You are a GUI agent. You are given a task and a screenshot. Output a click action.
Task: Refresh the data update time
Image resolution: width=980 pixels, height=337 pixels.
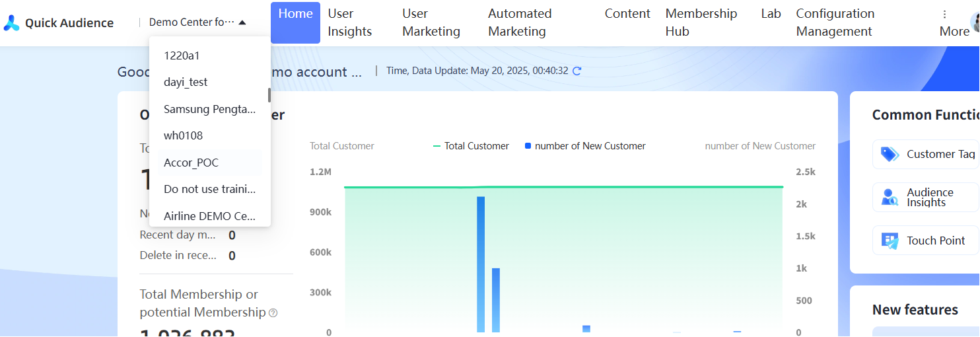tap(577, 71)
